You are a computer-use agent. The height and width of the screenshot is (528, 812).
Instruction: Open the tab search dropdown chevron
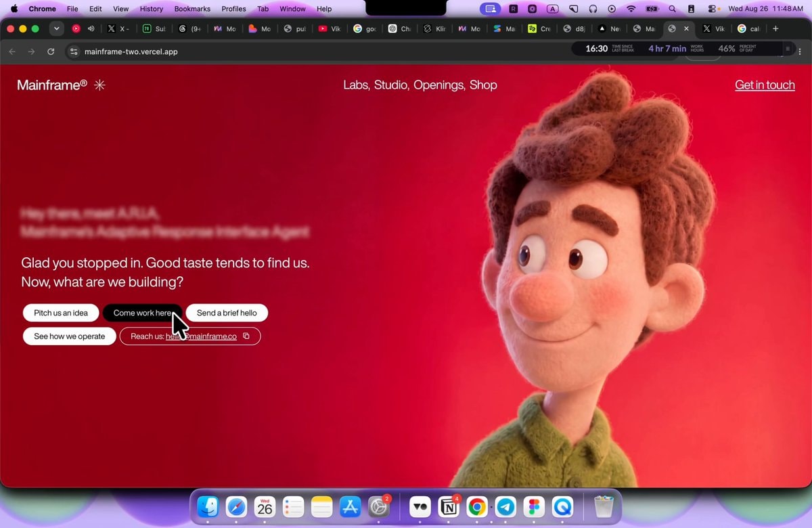(x=57, y=28)
